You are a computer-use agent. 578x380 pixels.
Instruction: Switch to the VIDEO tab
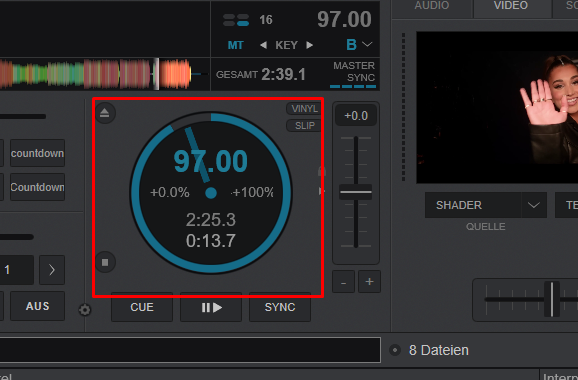(511, 6)
